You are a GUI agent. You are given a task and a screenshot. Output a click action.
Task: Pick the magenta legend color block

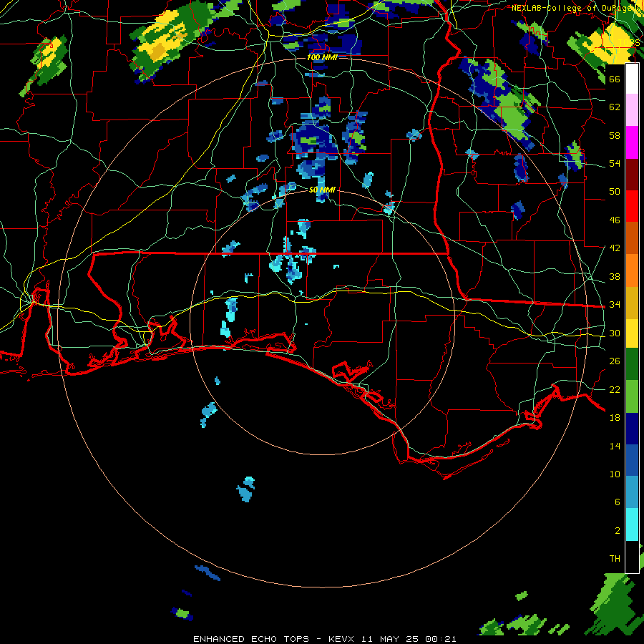point(632,142)
